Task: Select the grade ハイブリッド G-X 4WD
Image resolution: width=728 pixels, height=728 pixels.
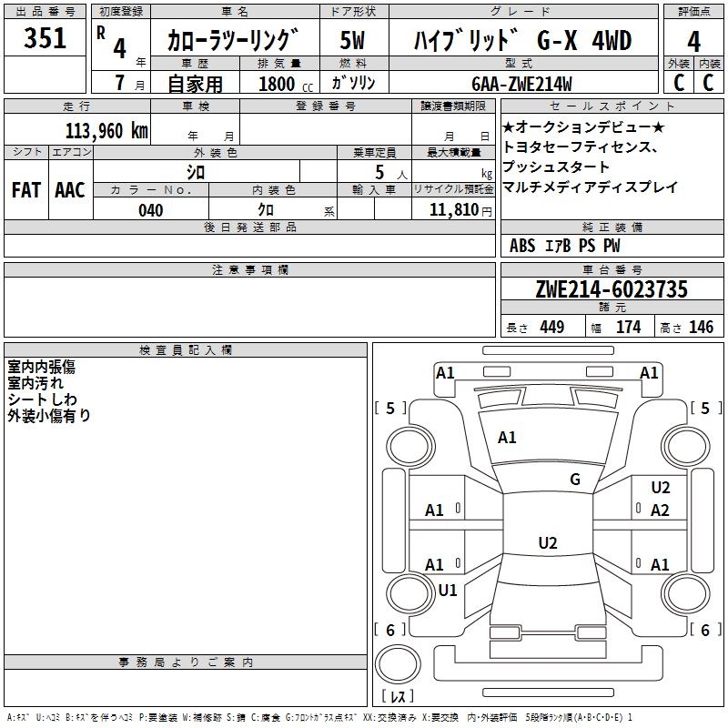Action: click(522, 40)
